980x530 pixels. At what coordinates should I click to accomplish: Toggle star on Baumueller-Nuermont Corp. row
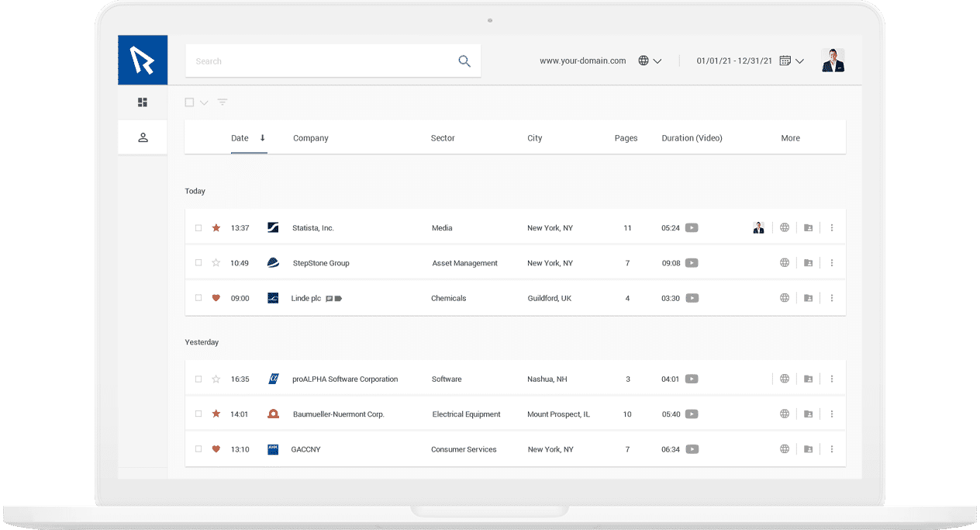[216, 414]
